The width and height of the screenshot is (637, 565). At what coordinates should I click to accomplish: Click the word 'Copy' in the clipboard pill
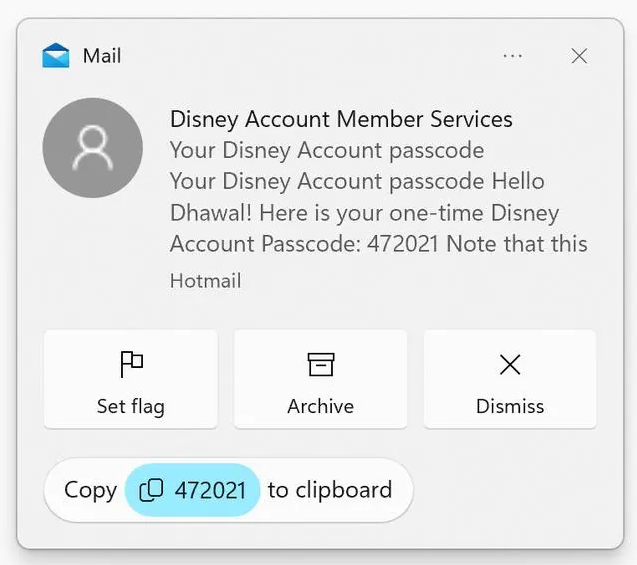pyautogui.click(x=90, y=490)
